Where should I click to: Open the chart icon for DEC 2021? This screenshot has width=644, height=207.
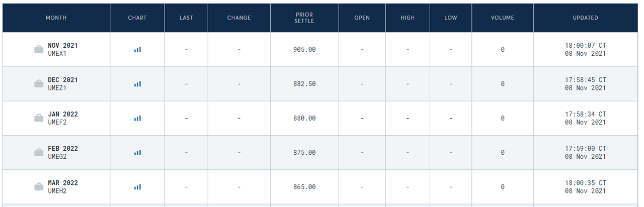pos(137,84)
